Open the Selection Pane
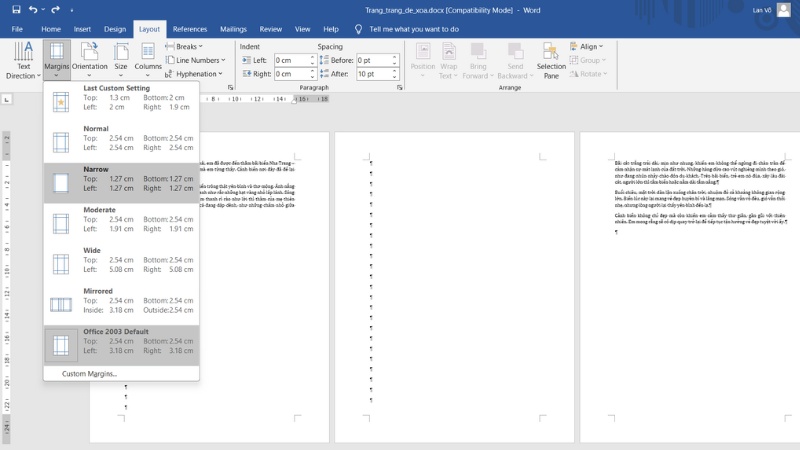Screen dimensions: 800x450 (551, 59)
